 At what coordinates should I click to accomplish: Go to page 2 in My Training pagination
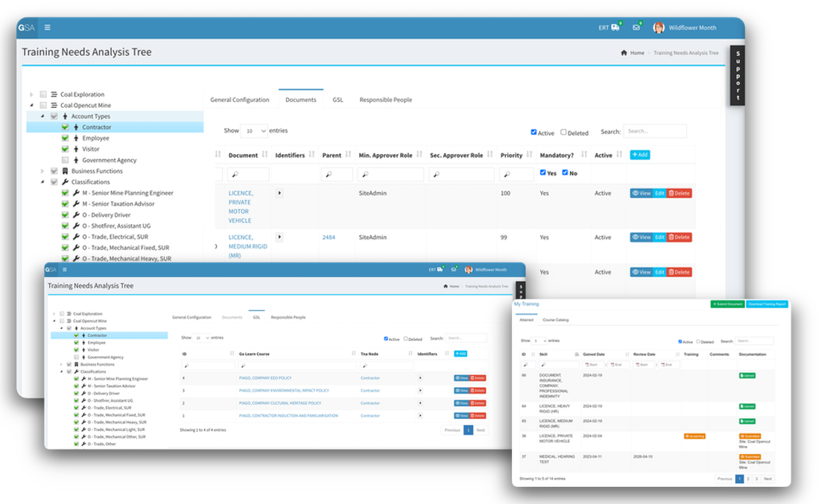[x=750, y=479]
